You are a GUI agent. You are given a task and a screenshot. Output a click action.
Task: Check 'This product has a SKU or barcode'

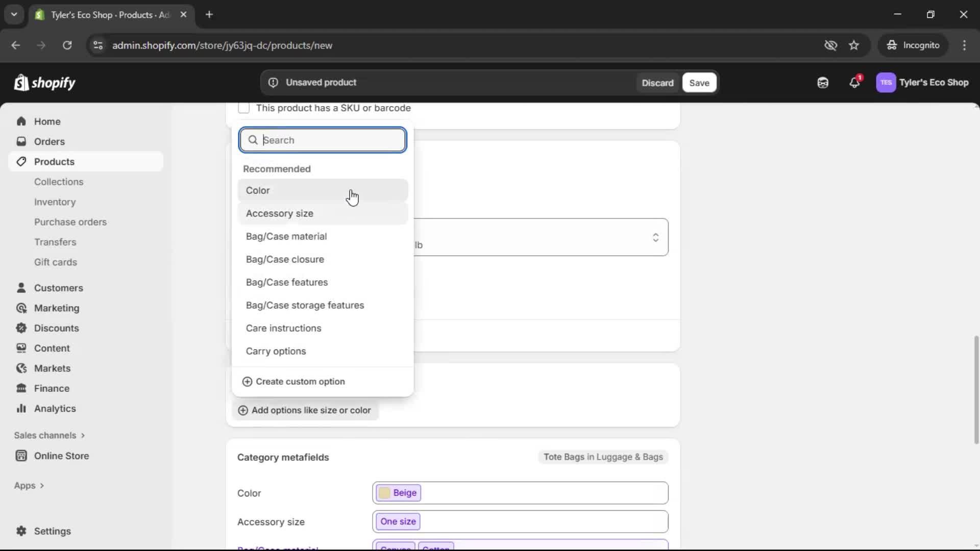point(244,108)
